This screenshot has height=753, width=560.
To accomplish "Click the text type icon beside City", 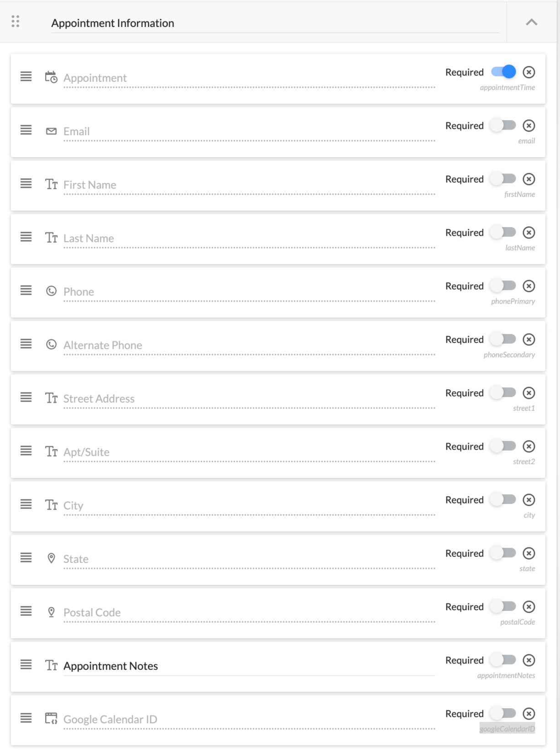I will click(51, 505).
